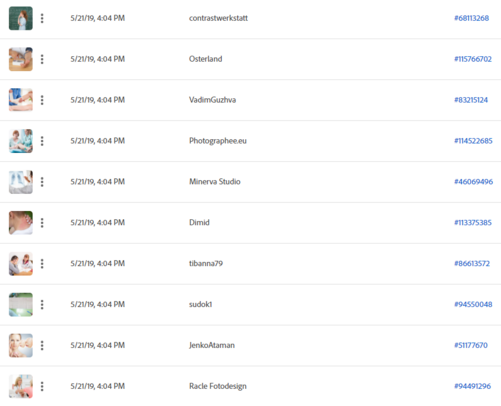
Task: Open the options menu for tibanna79
Action: 42,264
